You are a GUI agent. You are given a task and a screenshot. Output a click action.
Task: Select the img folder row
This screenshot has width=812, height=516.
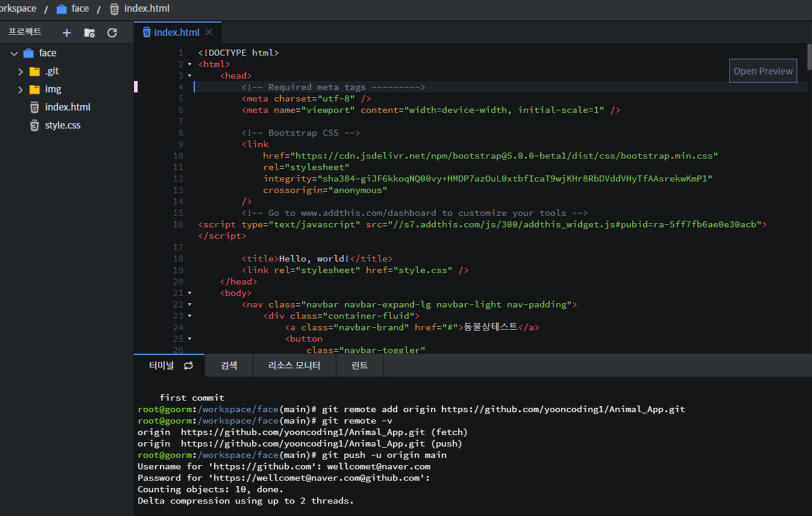pyautogui.click(x=66, y=89)
